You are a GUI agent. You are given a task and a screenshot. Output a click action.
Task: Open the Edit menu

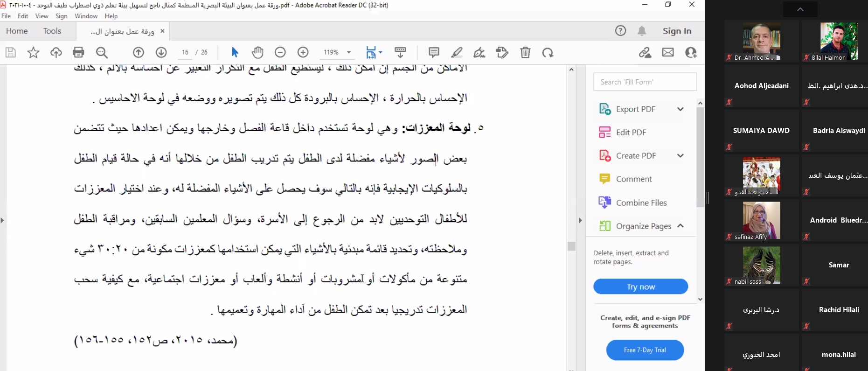[x=23, y=16]
